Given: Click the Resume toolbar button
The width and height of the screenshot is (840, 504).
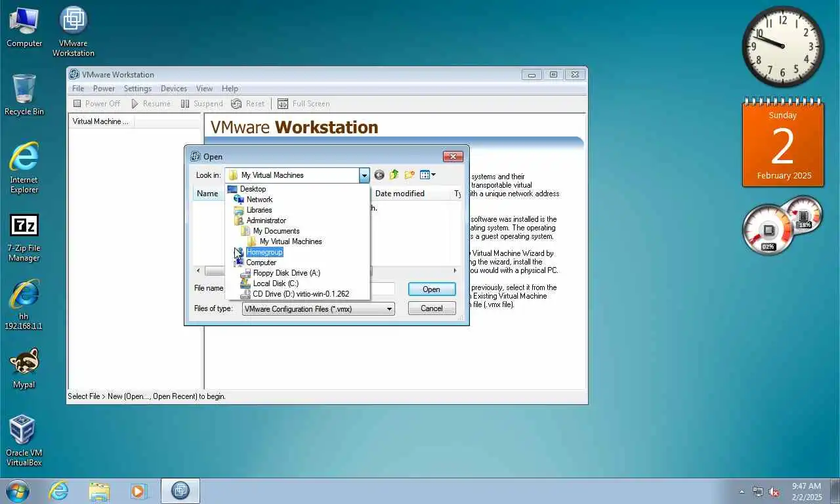Looking at the screenshot, I should (x=150, y=104).
